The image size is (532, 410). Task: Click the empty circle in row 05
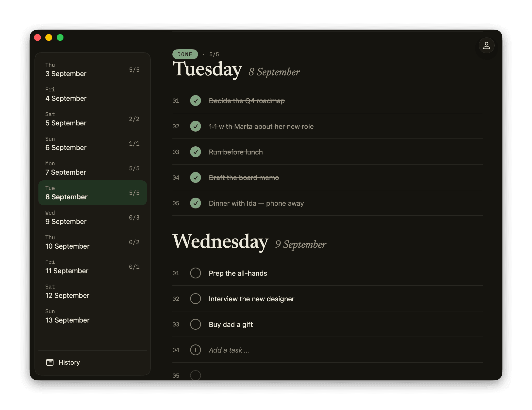tap(195, 375)
